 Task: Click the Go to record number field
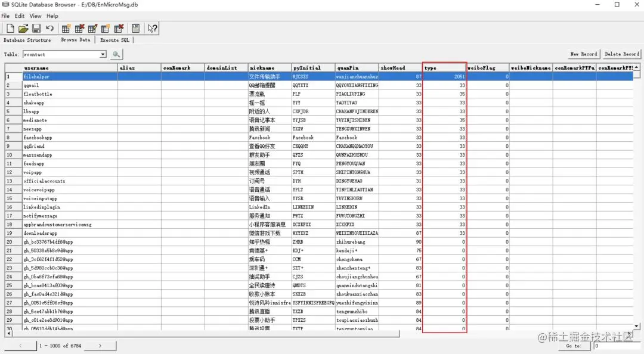[617, 346]
